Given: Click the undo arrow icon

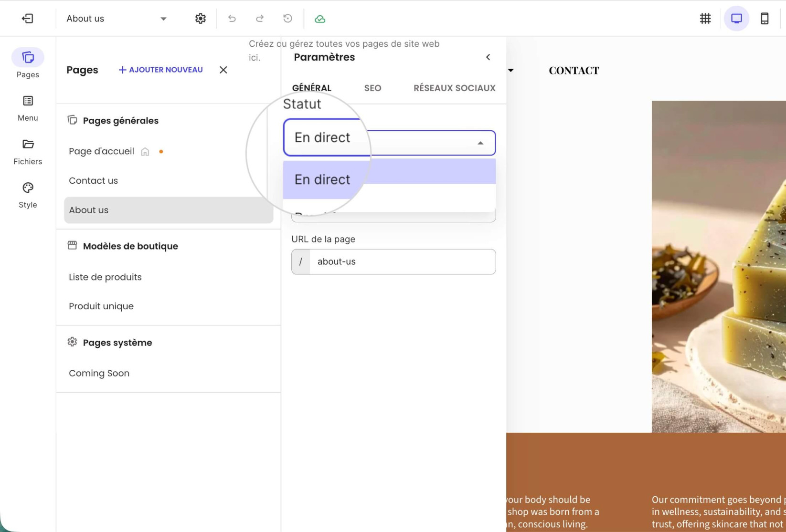Looking at the screenshot, I should (x=232, y=19).
